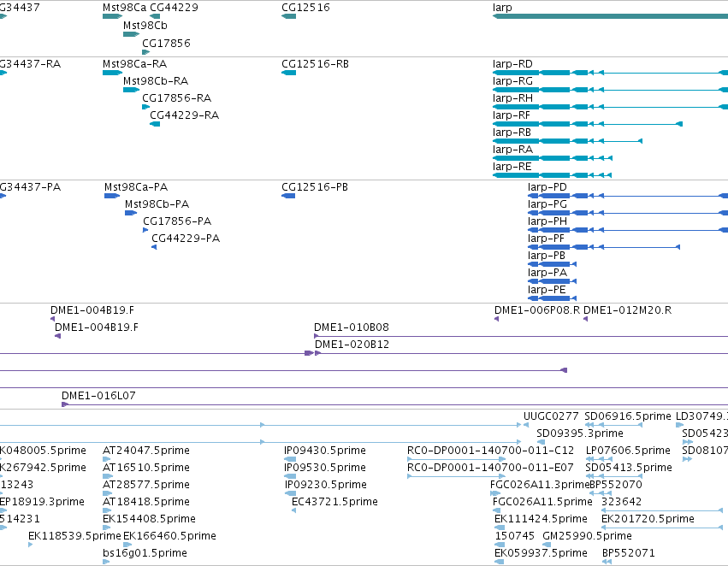This screenshot has height=566, width=728.
Task: Click the IP09230.5prime label
Action: tap(326, 485)
